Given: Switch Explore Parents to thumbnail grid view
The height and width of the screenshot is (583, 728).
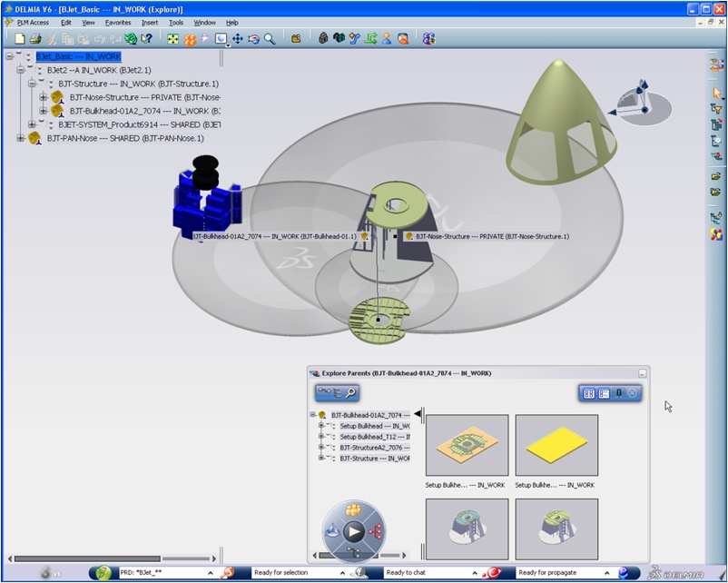Looking at the screenshot, I should coord(589,393).
